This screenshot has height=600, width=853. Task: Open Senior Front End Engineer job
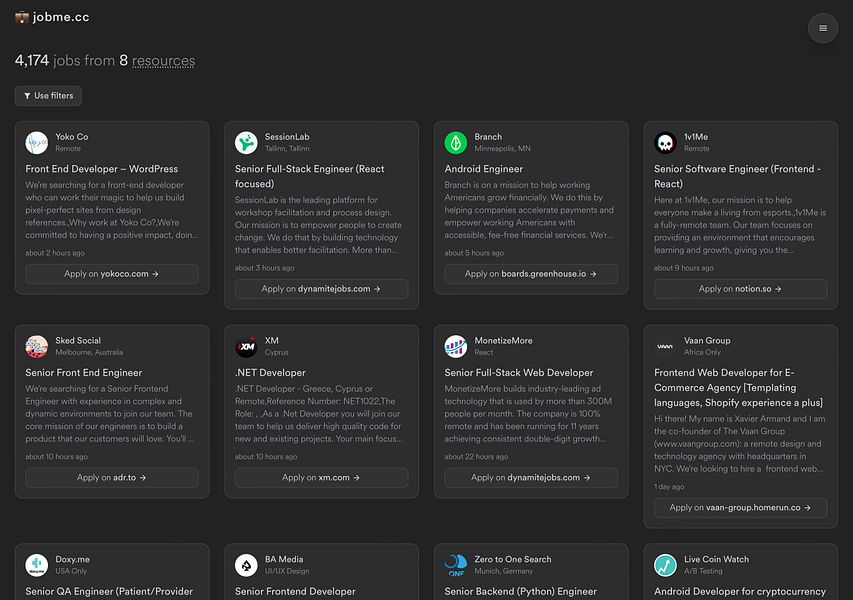[x=84, y=373]
